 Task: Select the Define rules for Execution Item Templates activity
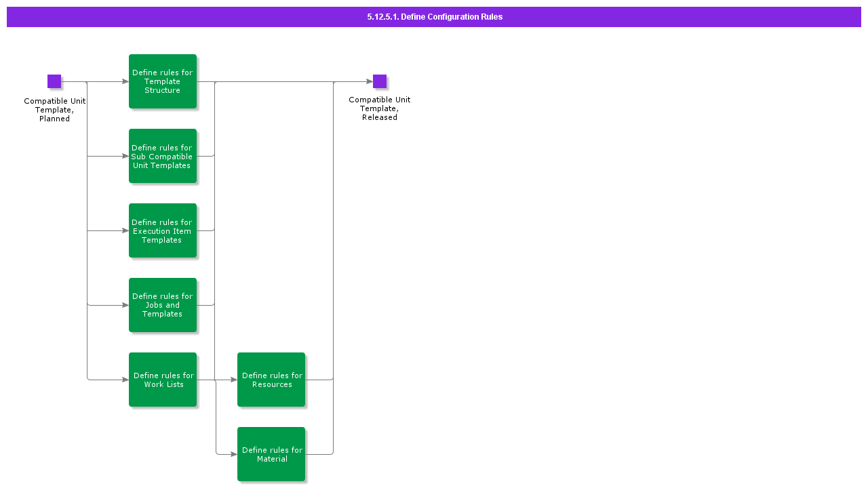163,230
